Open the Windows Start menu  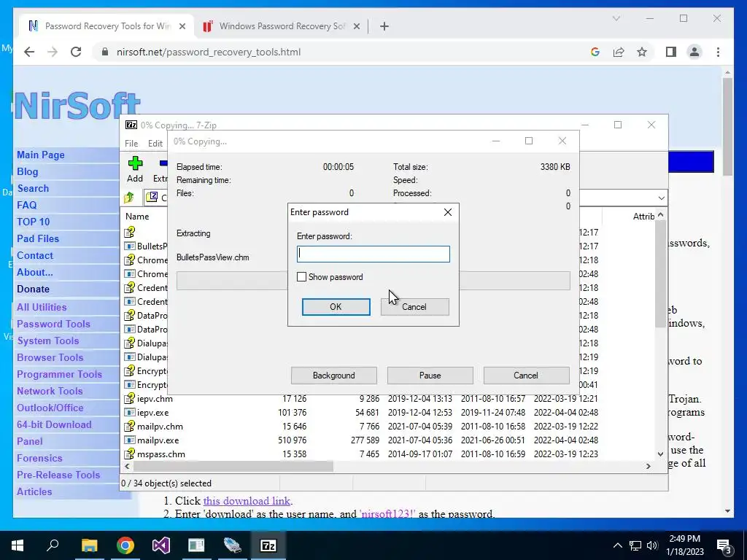point(18,545)
